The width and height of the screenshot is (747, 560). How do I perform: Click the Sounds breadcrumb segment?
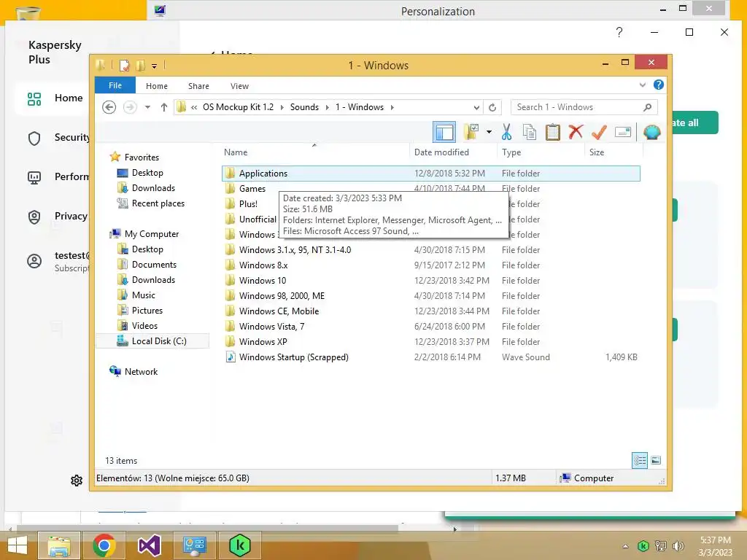pos(304,107)
